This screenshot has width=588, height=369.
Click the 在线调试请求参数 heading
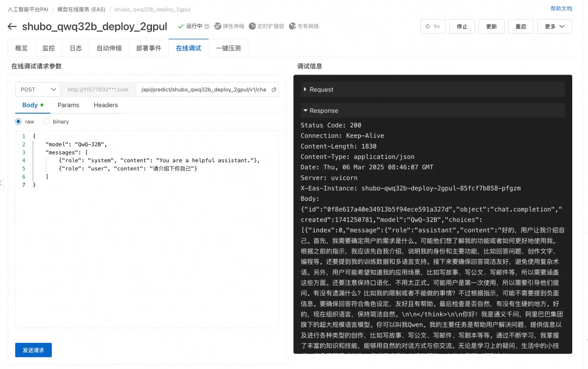click(36, 66)
